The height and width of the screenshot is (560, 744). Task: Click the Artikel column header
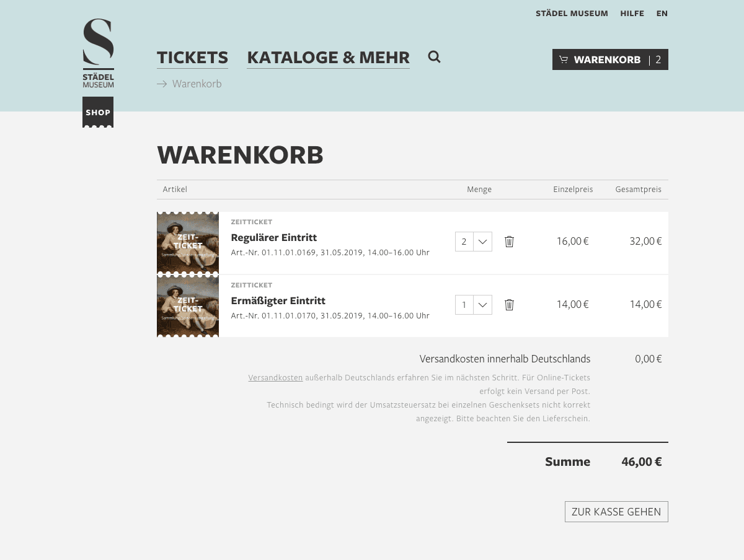[175, 190]
